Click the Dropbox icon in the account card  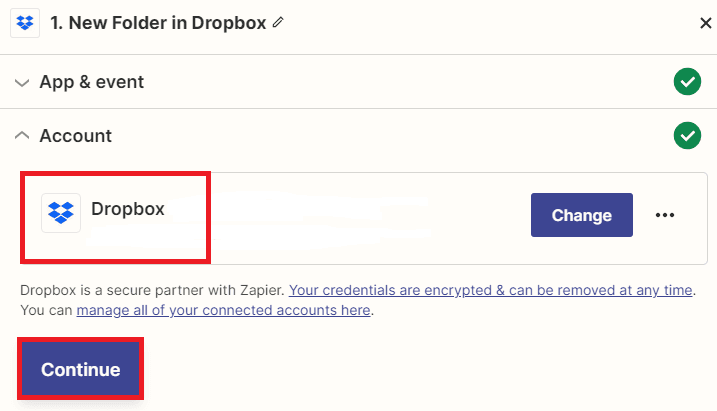(61, 213)
